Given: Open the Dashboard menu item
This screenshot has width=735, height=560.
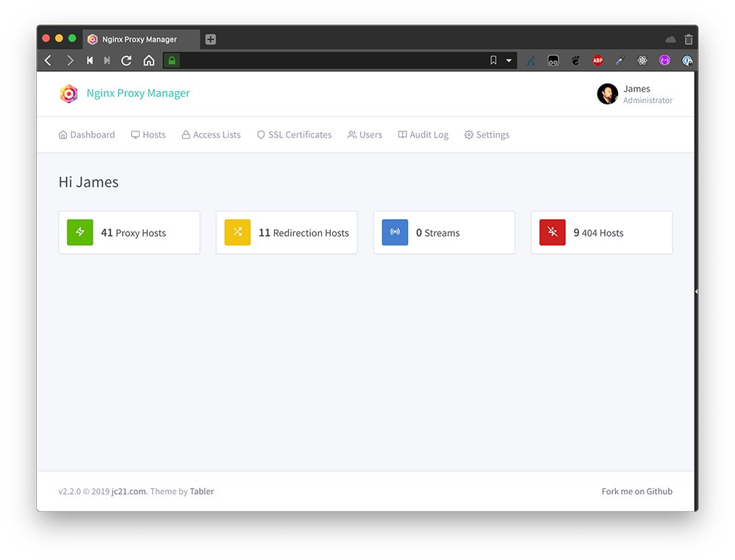Looking at the screenshot, I should [x=87, y=135].
